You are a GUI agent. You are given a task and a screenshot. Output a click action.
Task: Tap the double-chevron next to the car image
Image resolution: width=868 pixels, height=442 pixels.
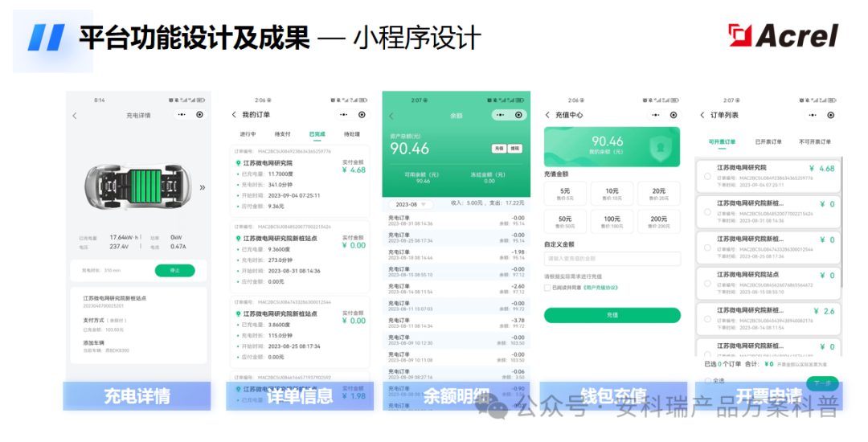point(203,187)
